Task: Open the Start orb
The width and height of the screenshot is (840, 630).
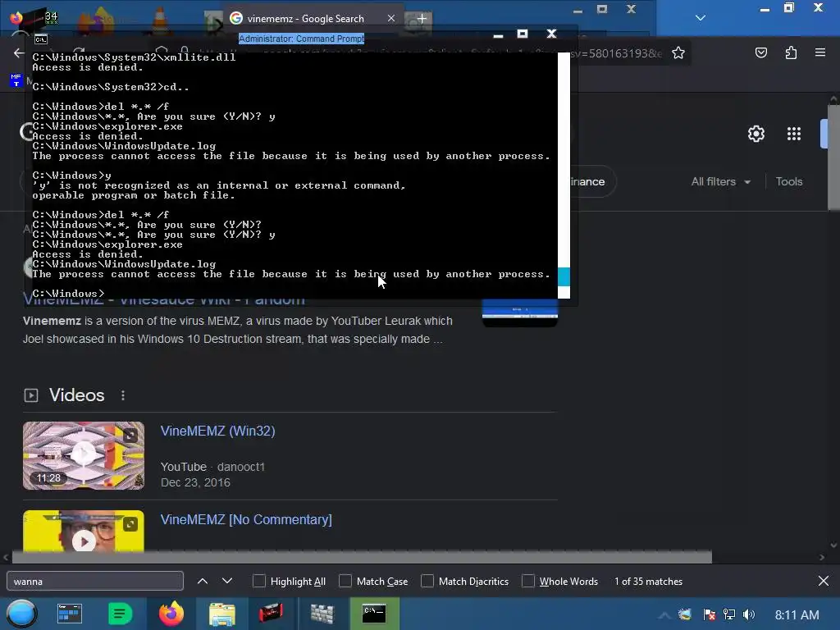Action: coord(21,614)
